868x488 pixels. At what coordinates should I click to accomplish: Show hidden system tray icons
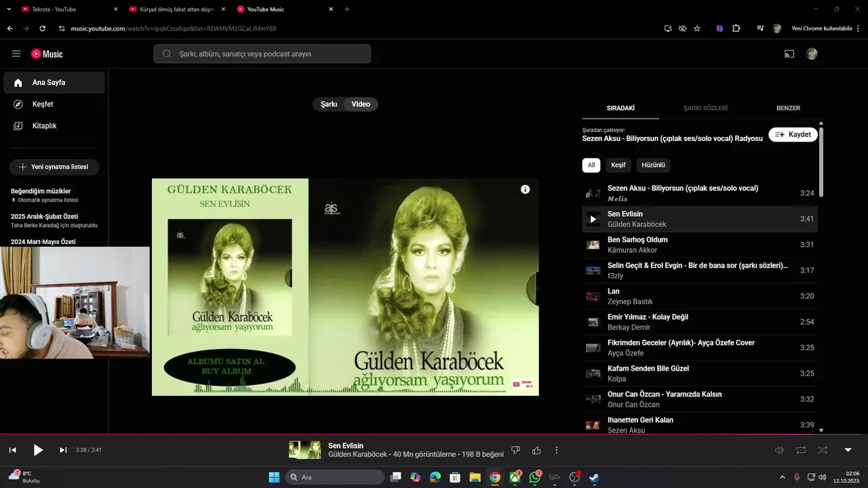(x=782, y=477)
